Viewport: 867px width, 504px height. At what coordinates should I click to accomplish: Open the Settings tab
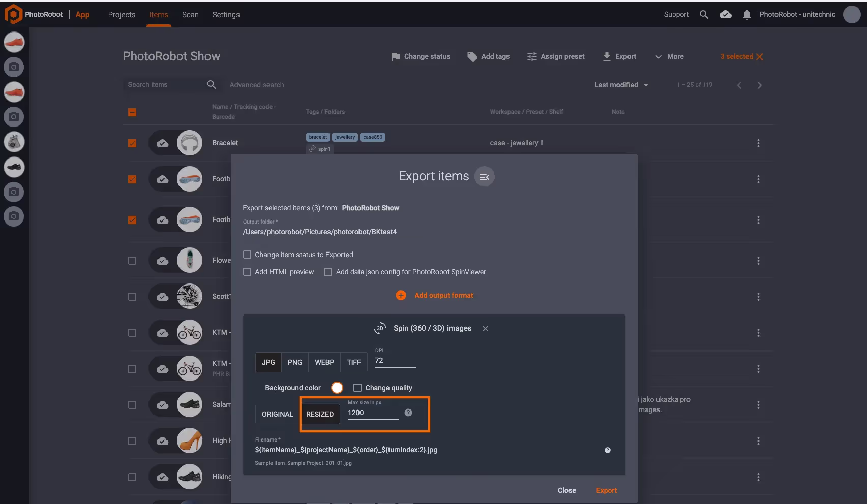pos(226,15)
